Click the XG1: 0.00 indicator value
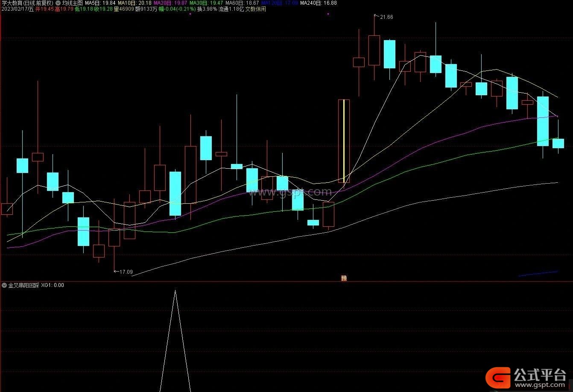The height and width of the screenshot is (392, 573). (x=53, y=285)
